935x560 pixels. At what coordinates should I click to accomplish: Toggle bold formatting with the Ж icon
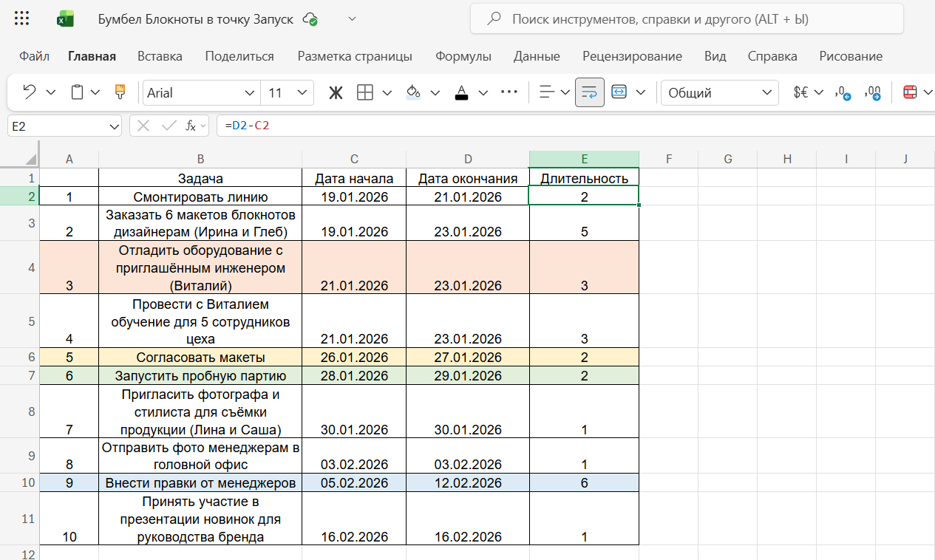(336, 92)
